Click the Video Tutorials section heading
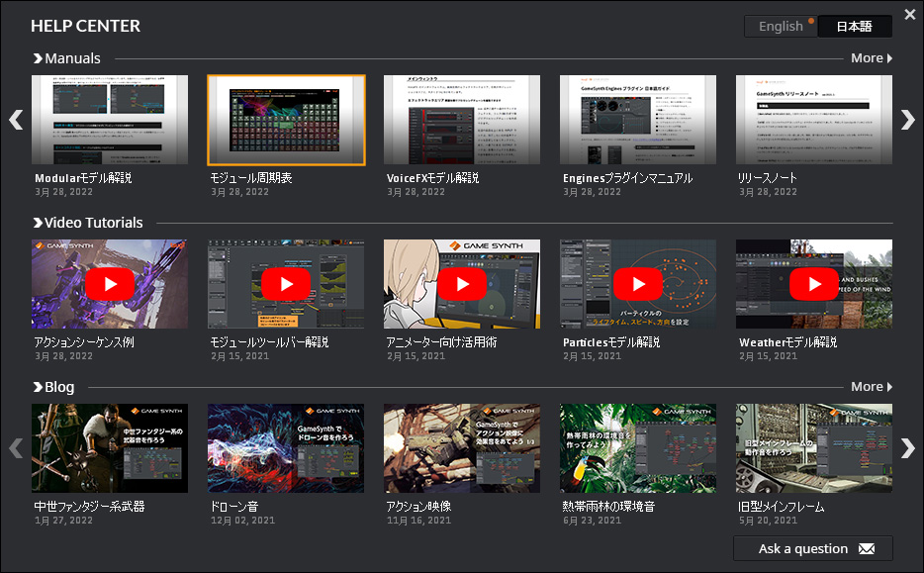Viewport: 924px width, 573px height. click(x=88, y=223)
